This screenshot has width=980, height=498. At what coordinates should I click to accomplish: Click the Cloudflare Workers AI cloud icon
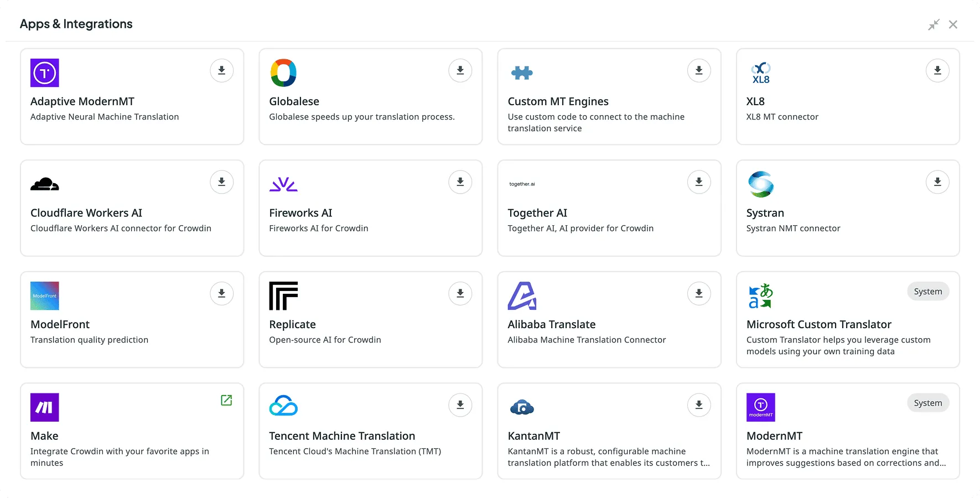[45, 184]
